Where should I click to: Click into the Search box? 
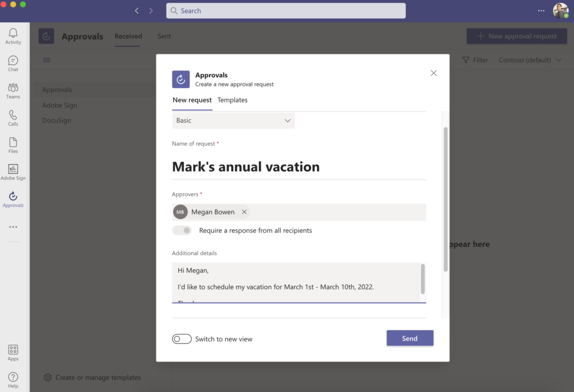pos(286,11)
